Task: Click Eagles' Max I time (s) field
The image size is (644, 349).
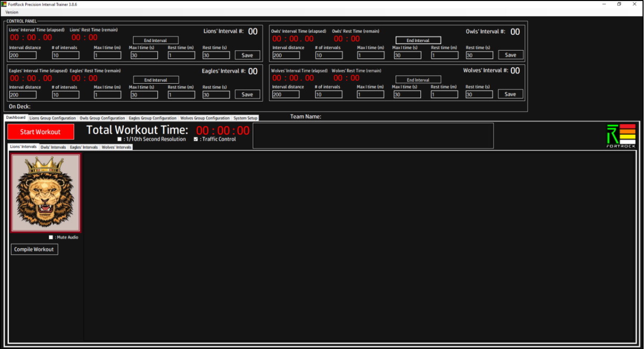Action: [144, 95]
